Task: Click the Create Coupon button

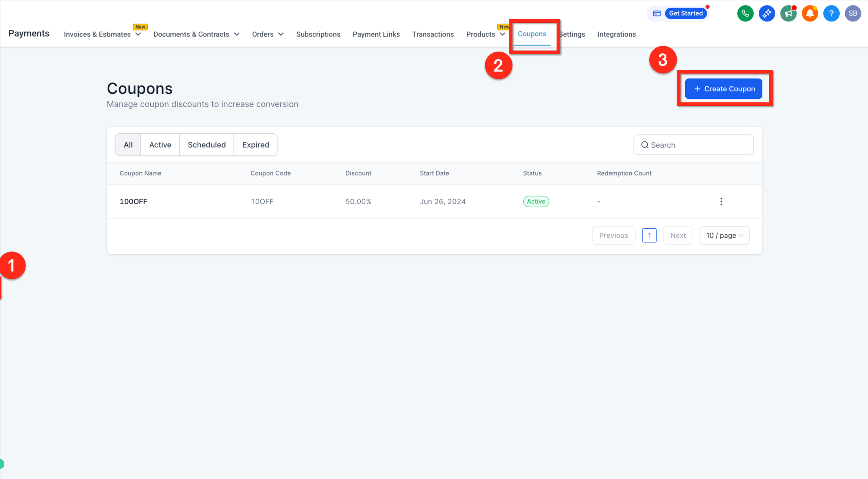Action: [724, 89]
